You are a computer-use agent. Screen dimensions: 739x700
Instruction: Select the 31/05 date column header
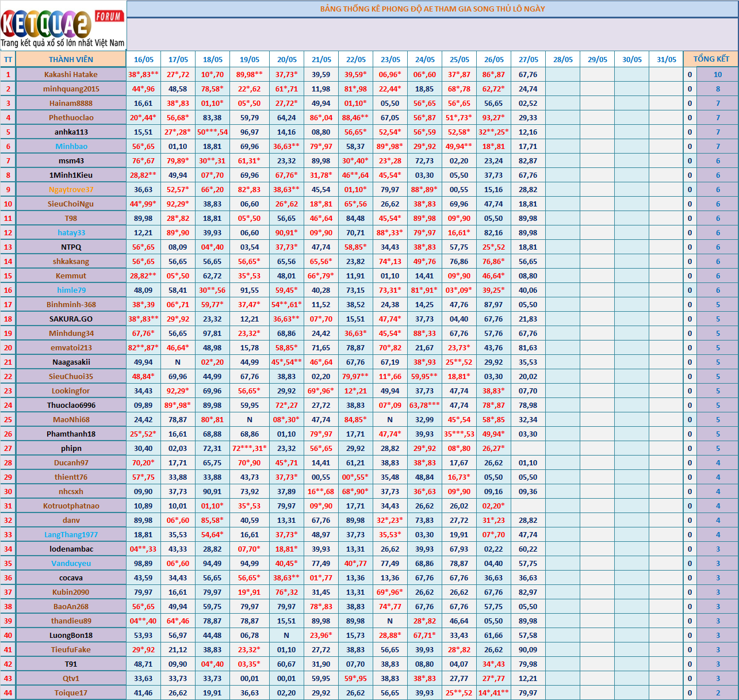[666, 59]
